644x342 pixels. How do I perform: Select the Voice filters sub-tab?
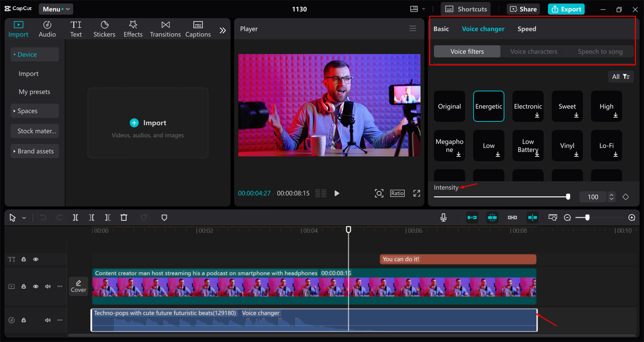tap(467, 51)
